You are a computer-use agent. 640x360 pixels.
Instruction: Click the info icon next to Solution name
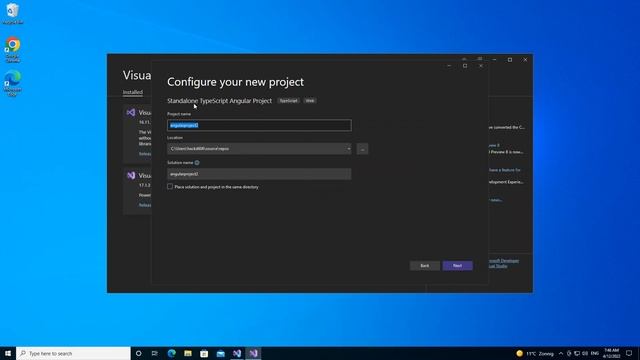pyautogui.click(x=197, y=162)
